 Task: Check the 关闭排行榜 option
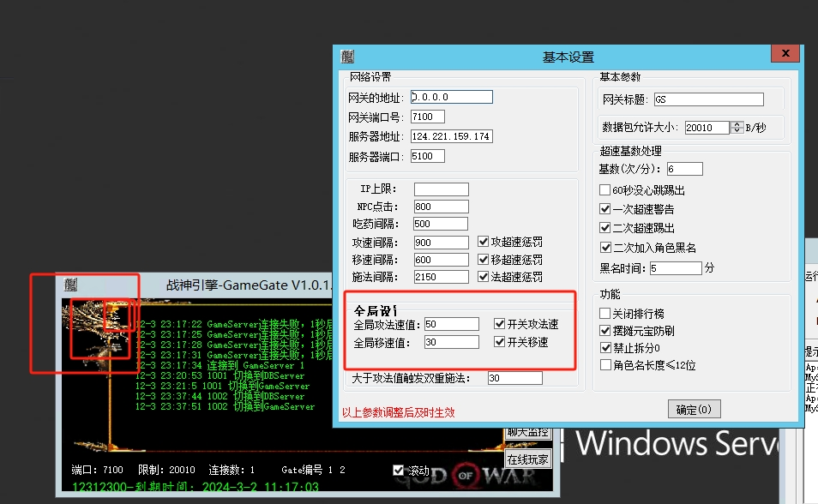[605, 314]
